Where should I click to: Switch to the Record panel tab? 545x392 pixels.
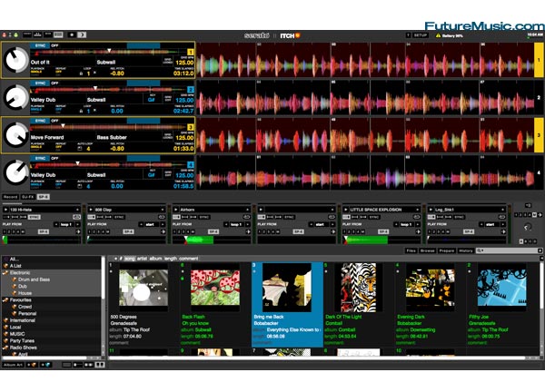(10, 197)
